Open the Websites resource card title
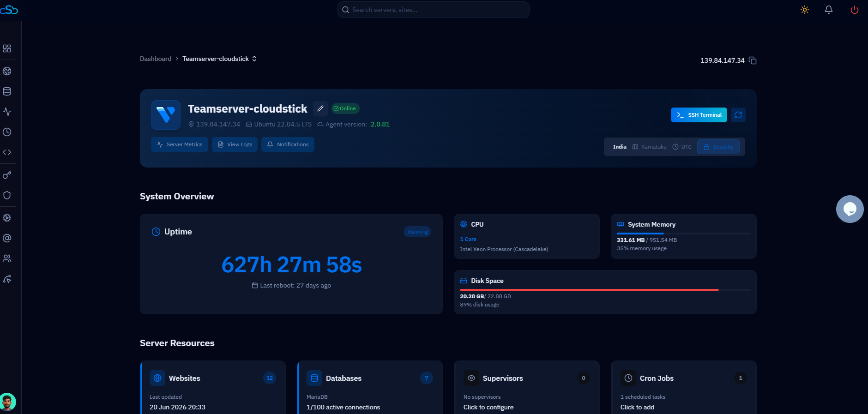 [x=185, y=378]
